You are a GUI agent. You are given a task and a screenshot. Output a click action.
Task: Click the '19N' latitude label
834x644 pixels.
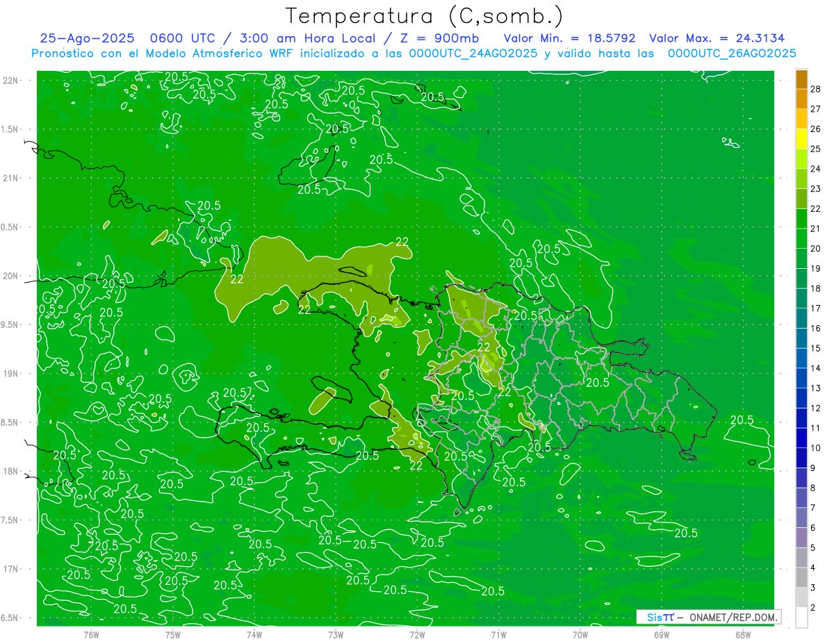tap(10, 373)
